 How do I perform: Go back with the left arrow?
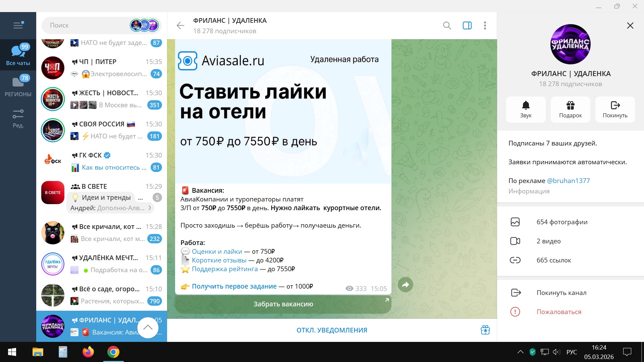tap(180, 25)
